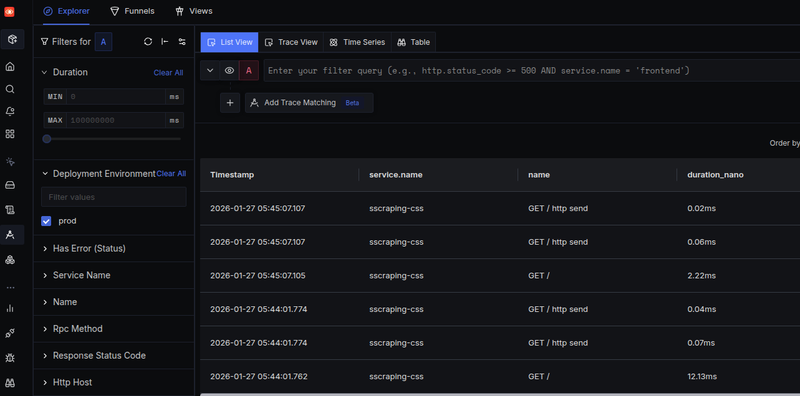800x396 pixels.
Task: Click timestamp 2026-01-27 05:45:07.105
Action: (x=258, y=276)
